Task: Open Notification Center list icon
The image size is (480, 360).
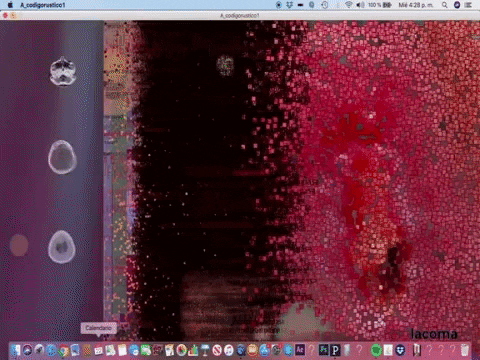Action: (469, 5)
